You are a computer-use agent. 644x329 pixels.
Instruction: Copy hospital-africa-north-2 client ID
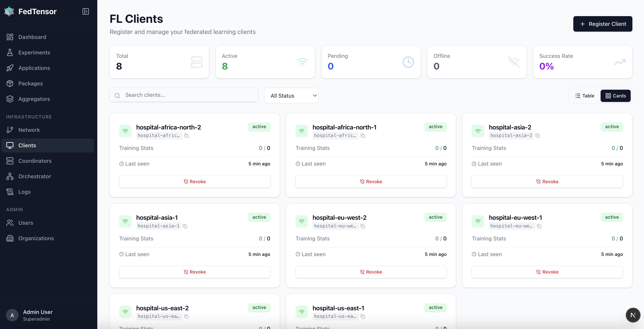coord(186,136)
